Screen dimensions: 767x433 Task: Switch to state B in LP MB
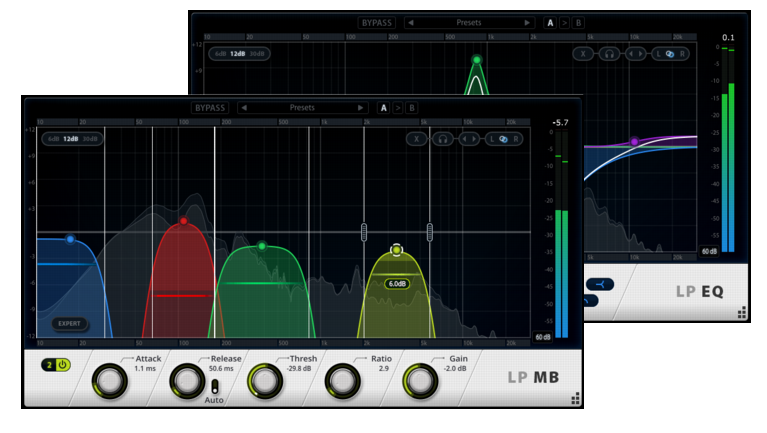(x=412, y=107)
